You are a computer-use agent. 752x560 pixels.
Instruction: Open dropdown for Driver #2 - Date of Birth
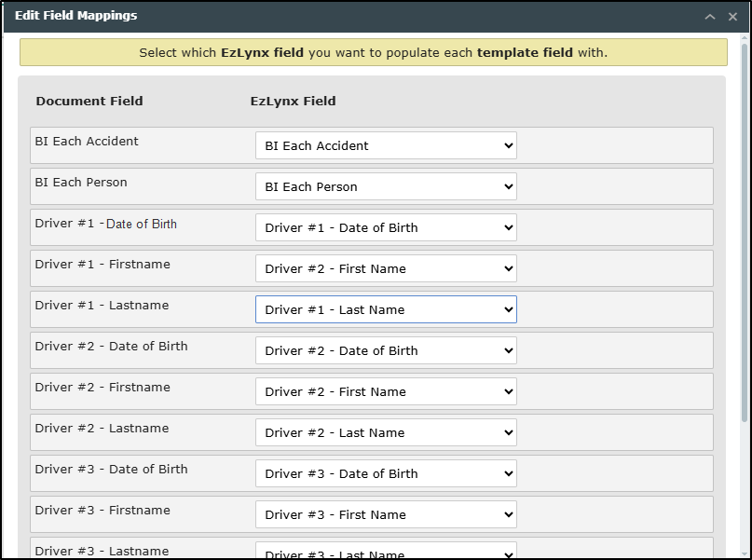pyautogui.click(x=386, y=350)
